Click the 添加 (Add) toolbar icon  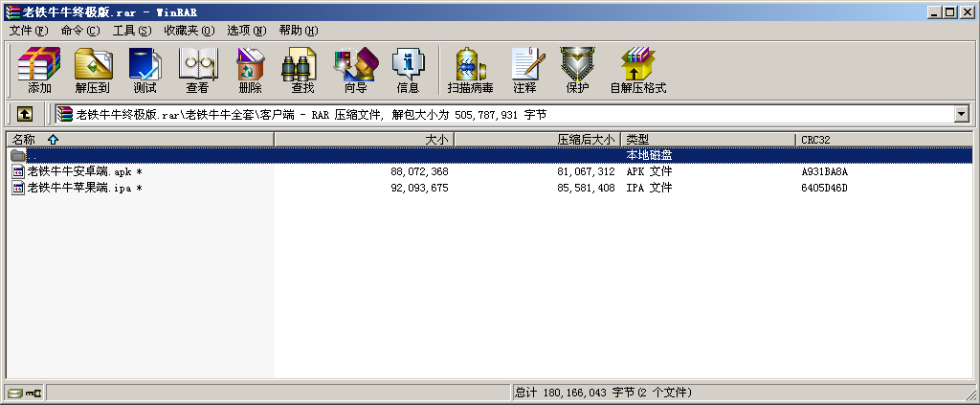click(x=39, y=71)
